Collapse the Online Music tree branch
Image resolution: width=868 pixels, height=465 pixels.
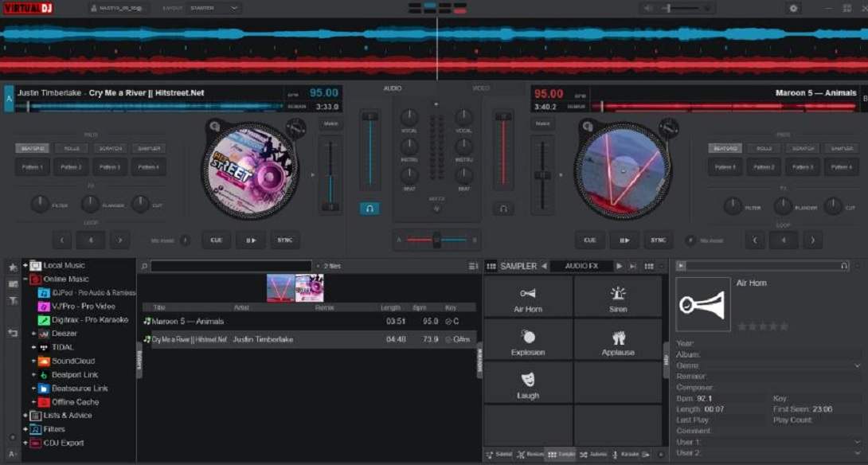pyautogui.click(x=24, y=278)
